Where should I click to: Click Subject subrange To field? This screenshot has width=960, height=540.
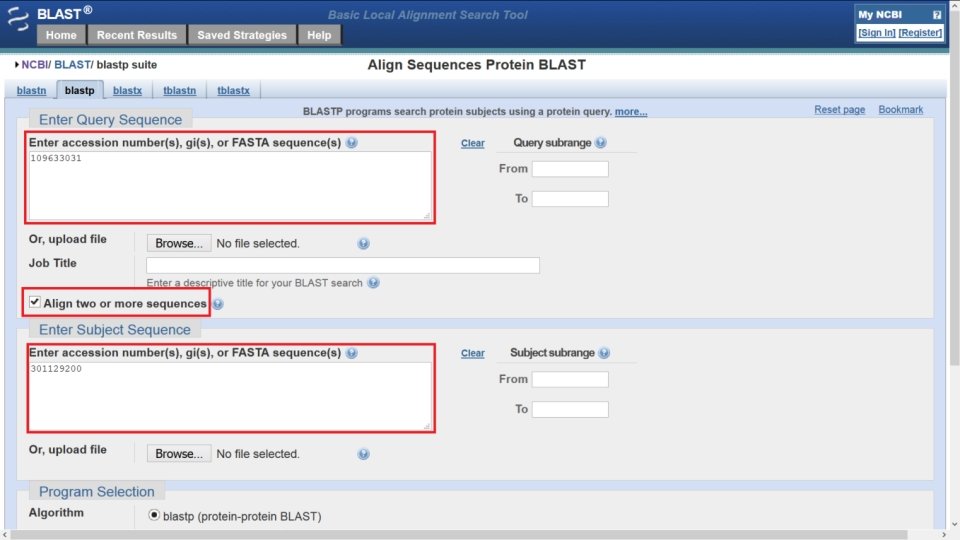(570, 410)
